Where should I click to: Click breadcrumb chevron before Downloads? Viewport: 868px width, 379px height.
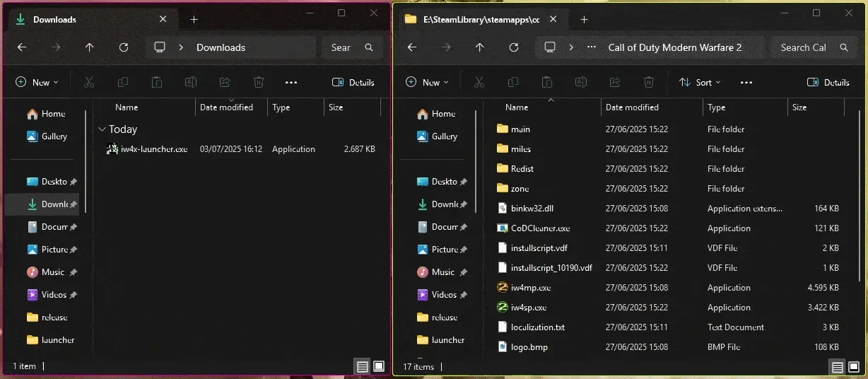coord(182,47)
